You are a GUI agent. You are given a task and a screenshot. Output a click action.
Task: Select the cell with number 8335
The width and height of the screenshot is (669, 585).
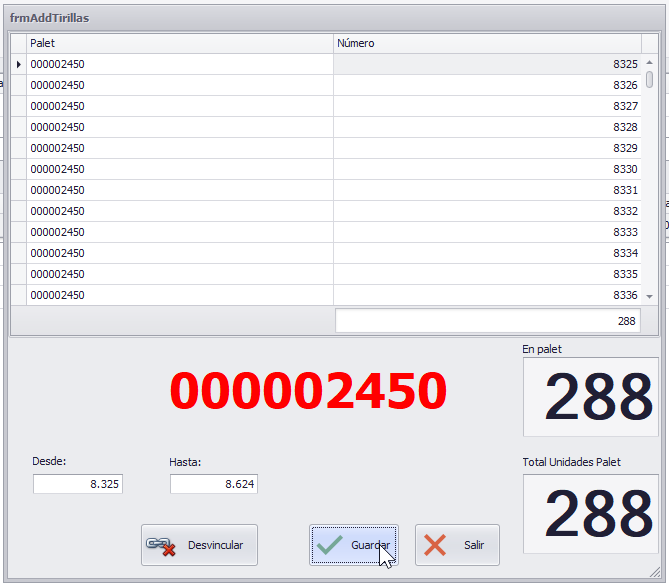[487, 274]
